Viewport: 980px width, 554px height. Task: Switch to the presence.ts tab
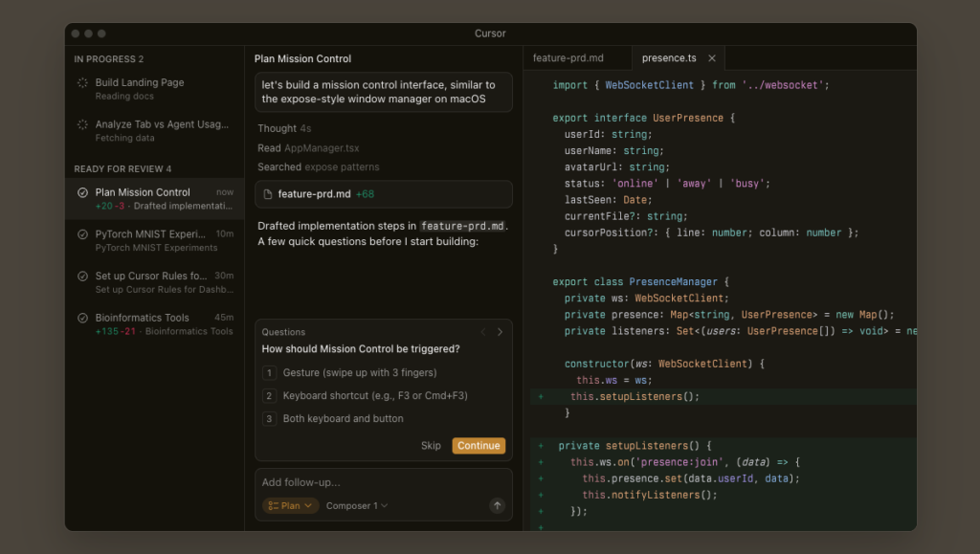pyautogui.click(x=670, y=57)
